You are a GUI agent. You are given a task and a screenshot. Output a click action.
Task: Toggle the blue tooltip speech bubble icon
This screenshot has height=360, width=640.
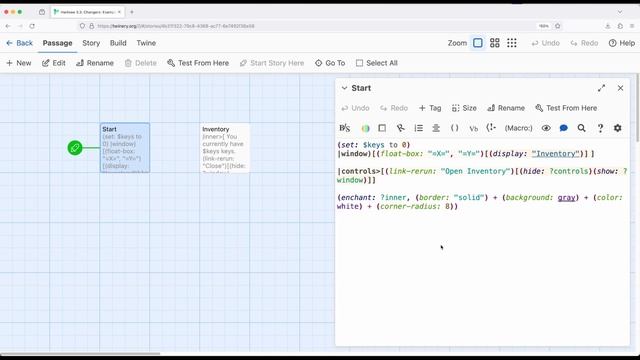pos(564,128)
